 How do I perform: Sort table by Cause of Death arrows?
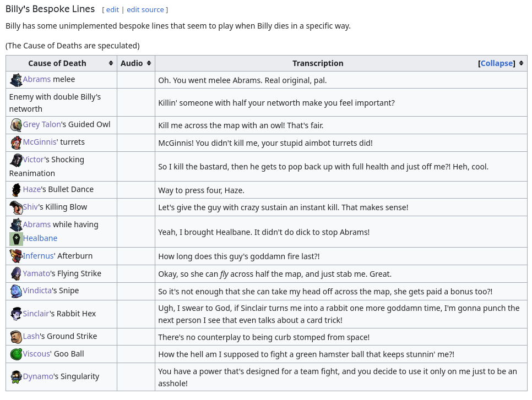pyautogui.click(x=111, y=63)
